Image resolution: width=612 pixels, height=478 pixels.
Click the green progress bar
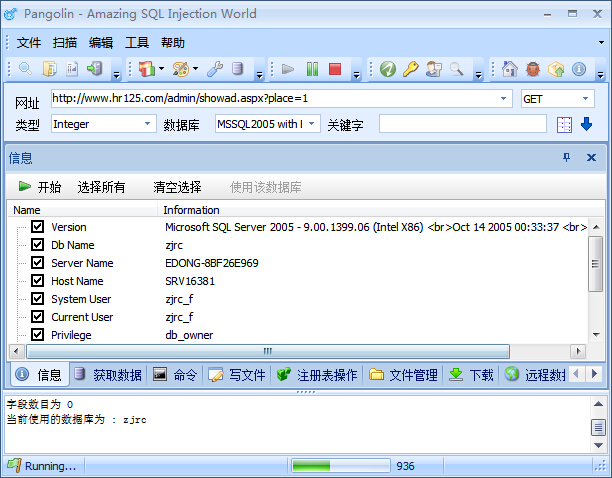point(341,466)
